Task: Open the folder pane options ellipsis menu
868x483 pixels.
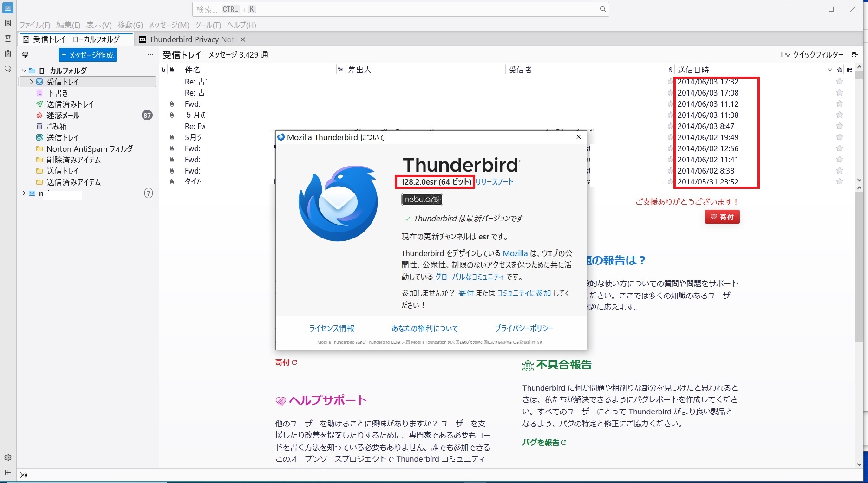Action: (150, 55)
